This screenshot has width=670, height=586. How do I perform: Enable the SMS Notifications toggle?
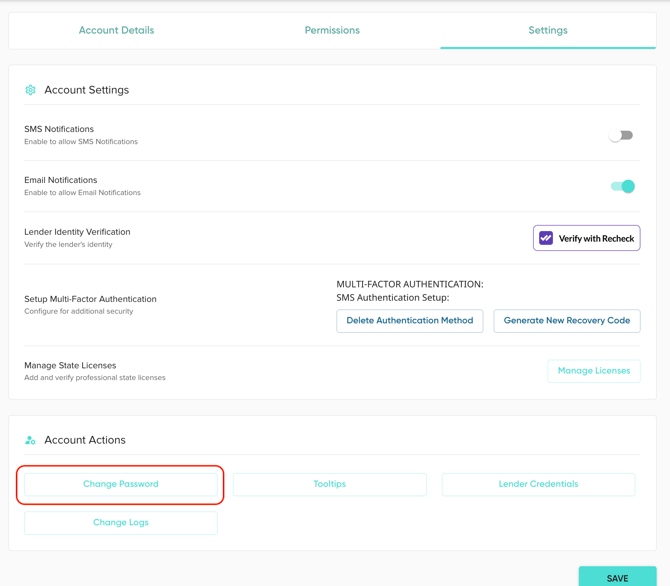pyautogui.click(x=621, y=135)
